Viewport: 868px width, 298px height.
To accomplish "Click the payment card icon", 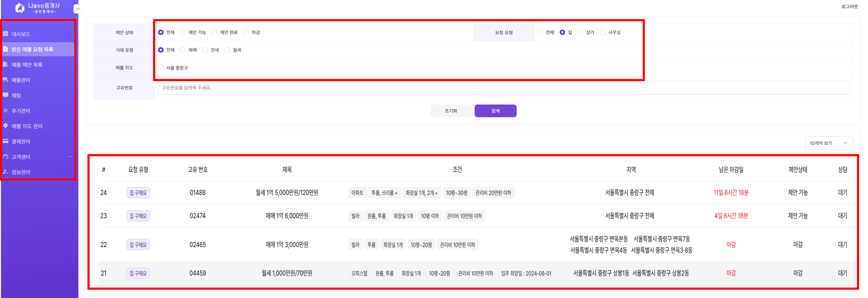I will pyautogui.click(x=6, y=141).
